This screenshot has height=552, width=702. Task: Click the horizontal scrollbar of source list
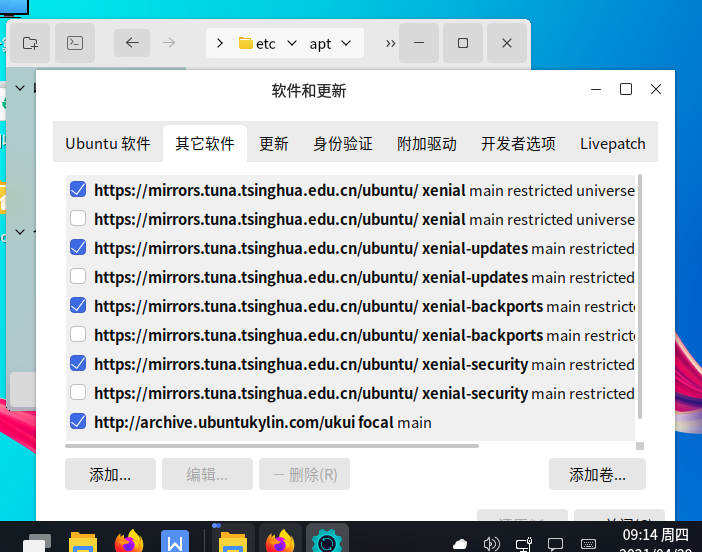coord(272,446)
